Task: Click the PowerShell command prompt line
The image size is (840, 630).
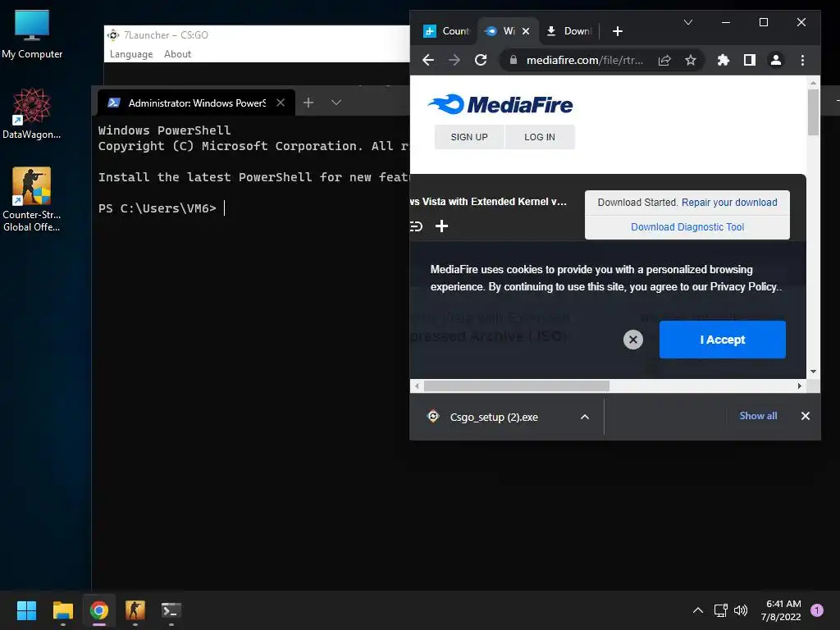Action: click(x=162, y=208)
